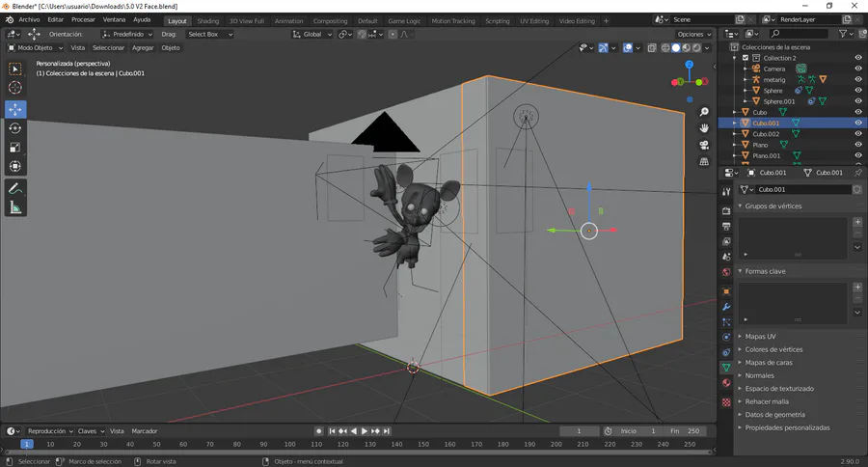This screenshot has height=467, width=868.
Task: Toggle the fake user shield on Cubo.001 mesh
Action: [x=857, y=189]
